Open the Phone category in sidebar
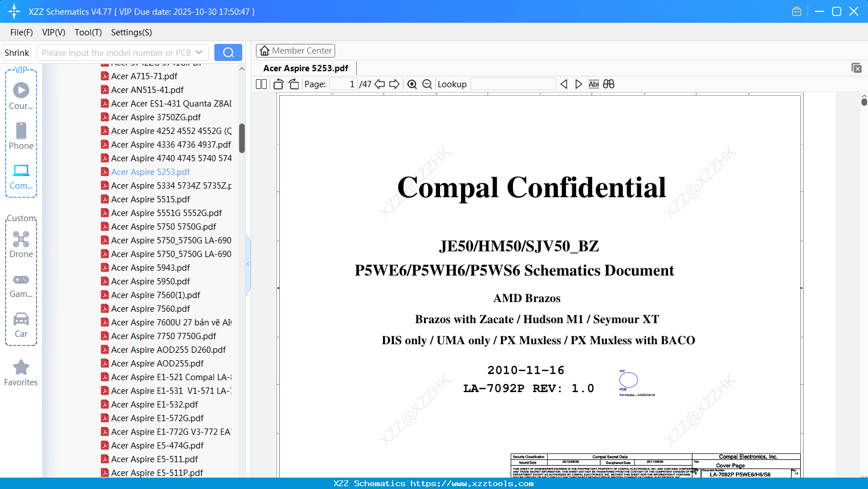Image resolution: width=868 pixels, height=489 pixels. pos(21,136)
